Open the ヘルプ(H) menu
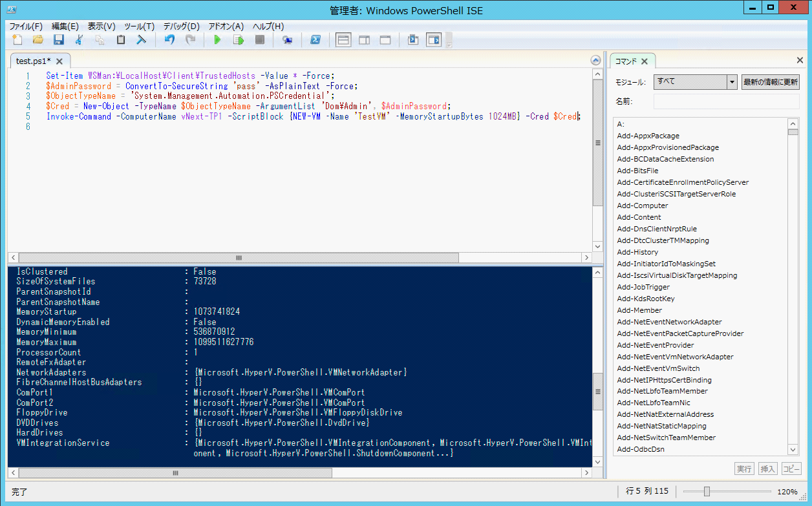Image resolution: width=812 pixels, height=506 pixels. [268, 26]
